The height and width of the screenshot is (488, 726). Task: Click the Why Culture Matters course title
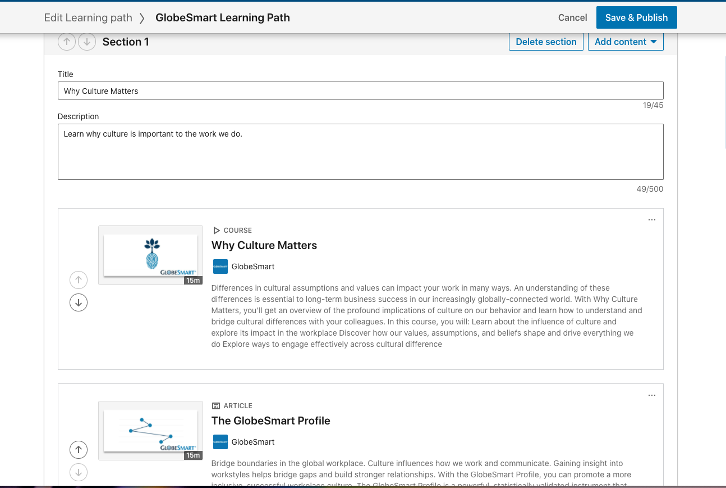(x=264, y=245)
